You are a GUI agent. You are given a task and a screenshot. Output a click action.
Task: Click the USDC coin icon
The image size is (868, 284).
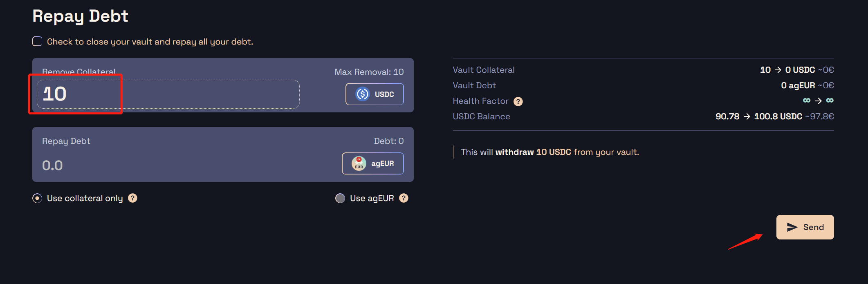tap(363, 94)
